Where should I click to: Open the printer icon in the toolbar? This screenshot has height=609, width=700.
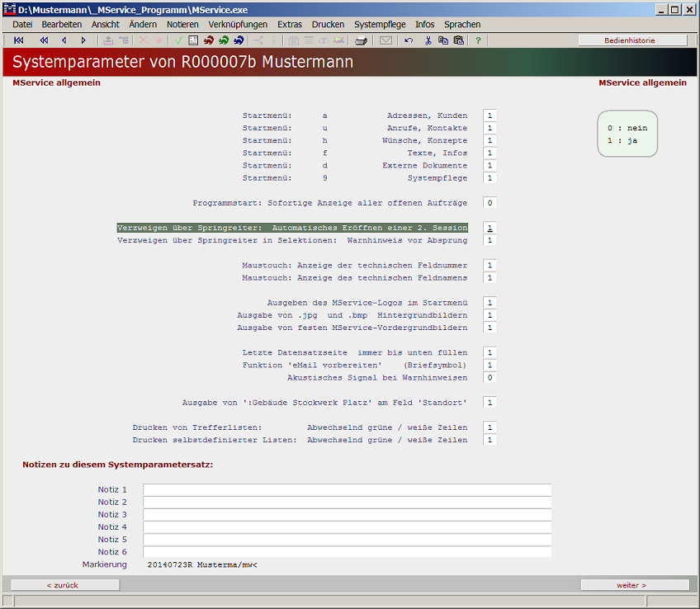click(x=361, y=40)
